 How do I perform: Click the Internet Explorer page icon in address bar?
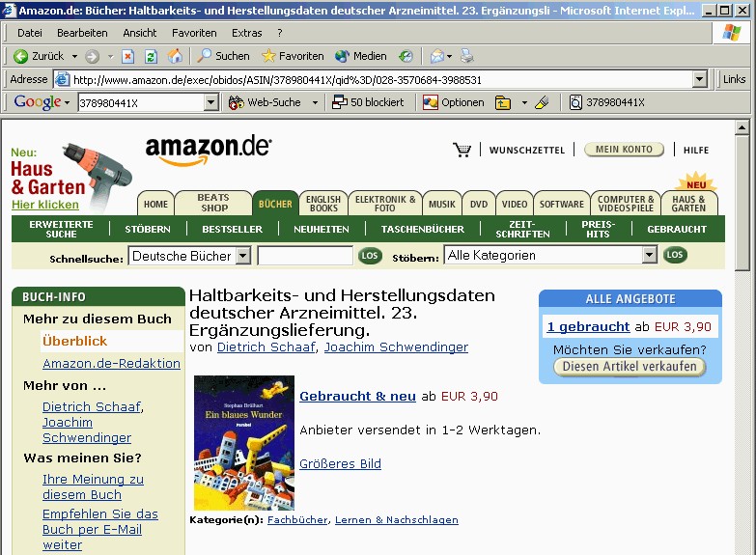point(62,79)
